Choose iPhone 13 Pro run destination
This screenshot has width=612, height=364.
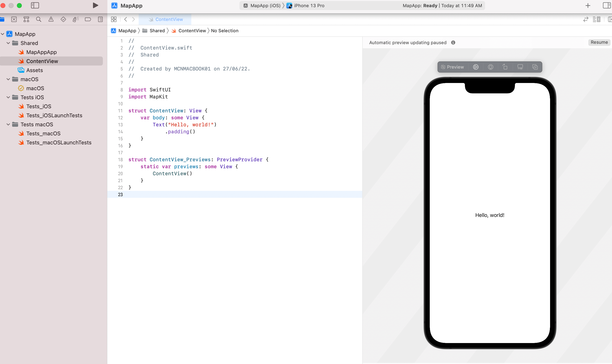tap(309, 6)
